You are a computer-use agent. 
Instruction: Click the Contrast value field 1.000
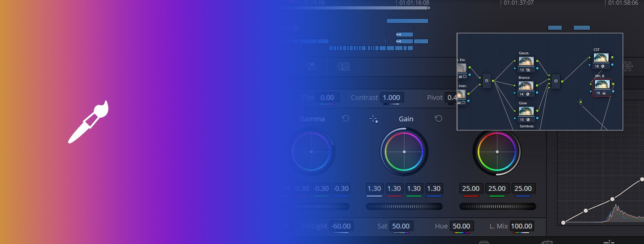[391, 97]
